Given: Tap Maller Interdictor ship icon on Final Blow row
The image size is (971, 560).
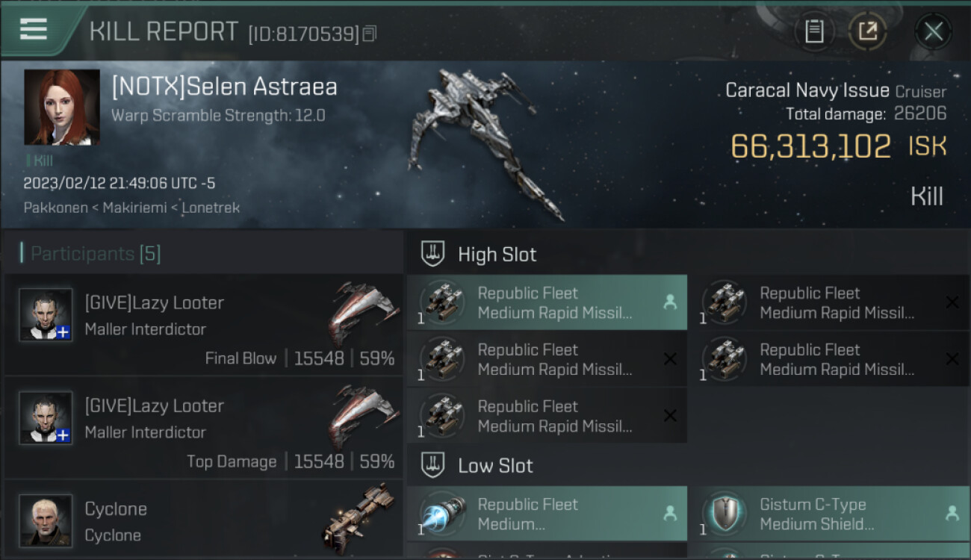Looking at the screenshot, I should (362, 314).
